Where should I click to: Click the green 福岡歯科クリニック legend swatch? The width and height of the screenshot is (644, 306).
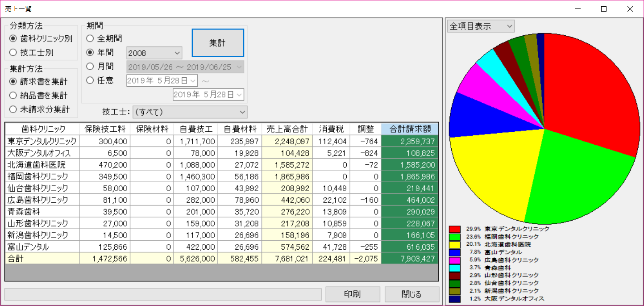[x=455, y=237]
